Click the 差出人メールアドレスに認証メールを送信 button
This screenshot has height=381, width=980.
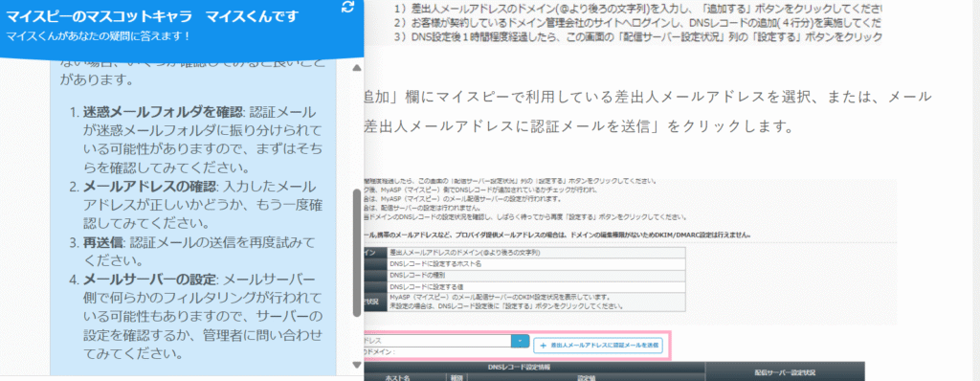coord(597,345)
